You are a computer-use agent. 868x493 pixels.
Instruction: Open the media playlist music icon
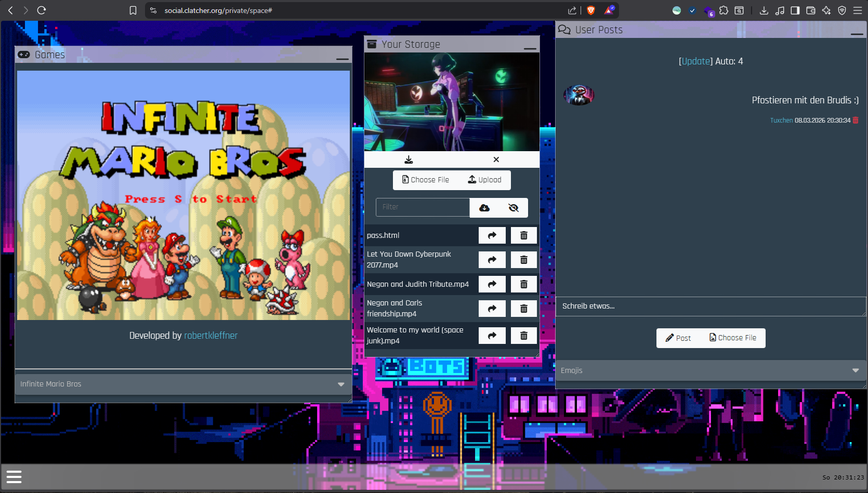click(x=780, y=10)
